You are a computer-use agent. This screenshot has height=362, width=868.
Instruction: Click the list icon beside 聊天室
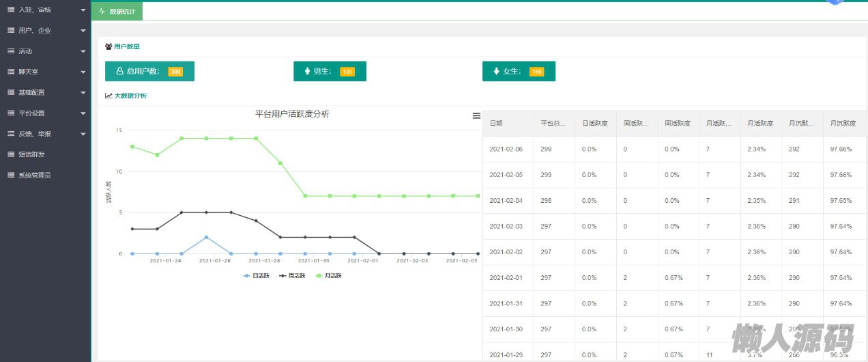coord(11,72)
